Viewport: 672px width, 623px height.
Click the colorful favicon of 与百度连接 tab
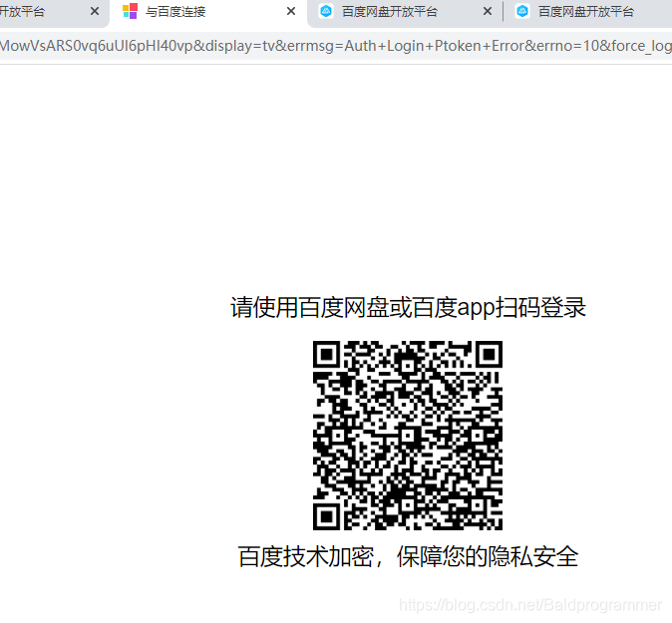point(130,12)
